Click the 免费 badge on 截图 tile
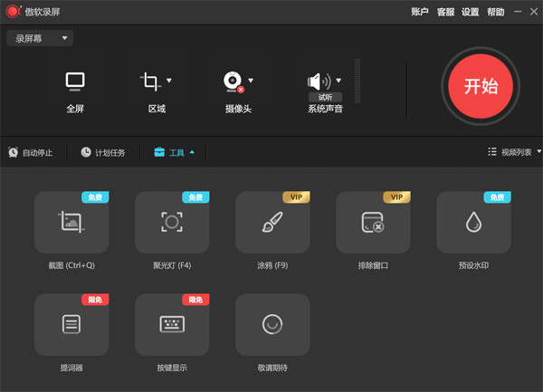 (x=95, y=197)
